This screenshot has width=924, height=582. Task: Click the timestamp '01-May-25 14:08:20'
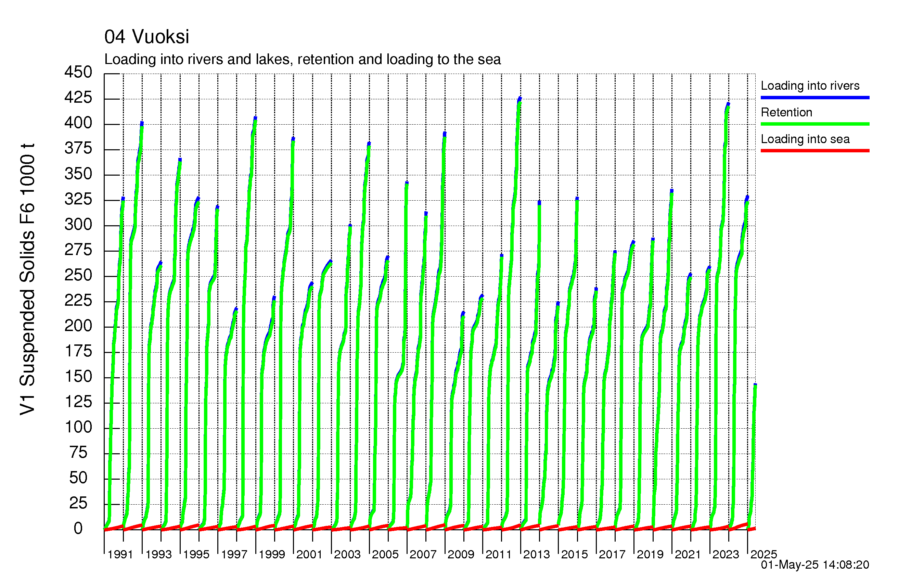(814, 564)
